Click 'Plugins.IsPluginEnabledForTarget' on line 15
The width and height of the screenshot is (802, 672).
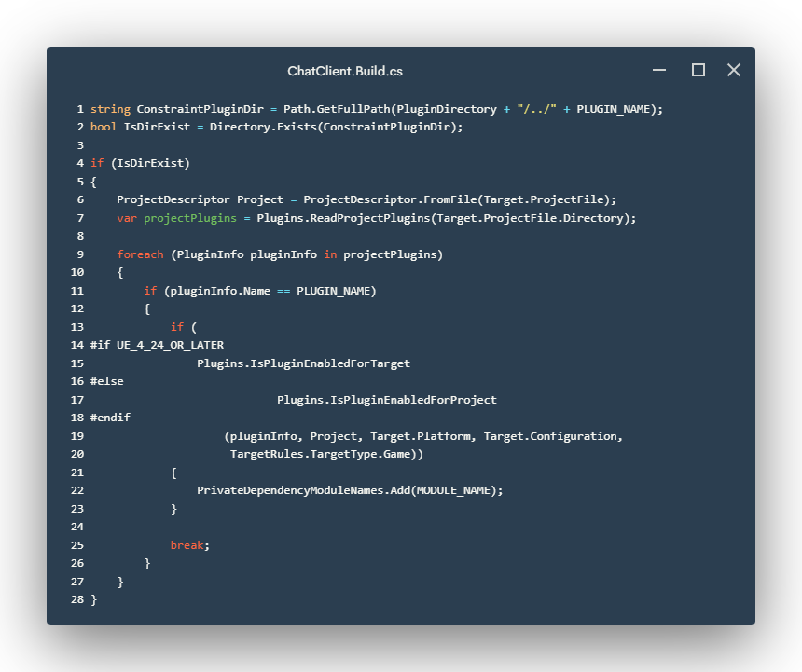pos(303,363)
